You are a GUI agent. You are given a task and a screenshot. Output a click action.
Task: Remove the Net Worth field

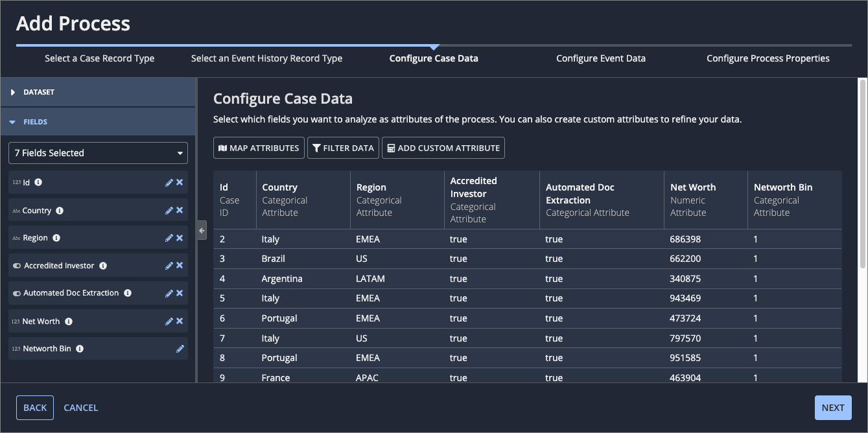(180, 322)
